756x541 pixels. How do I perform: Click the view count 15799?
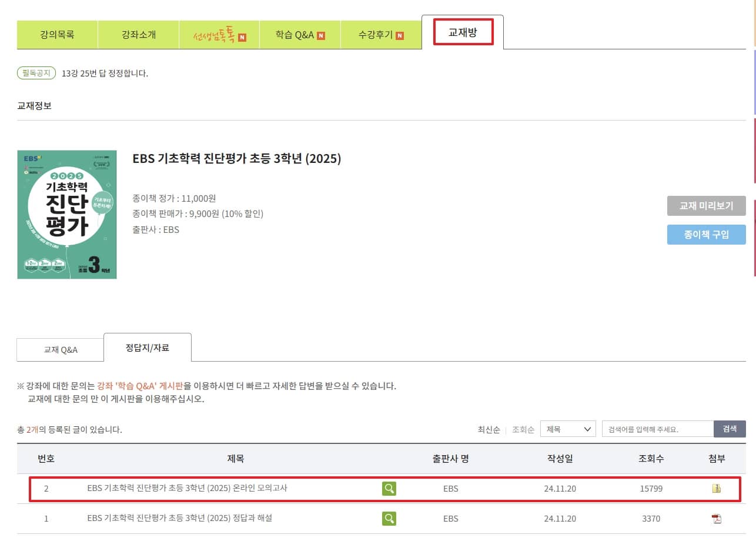[x=651, y=489]
